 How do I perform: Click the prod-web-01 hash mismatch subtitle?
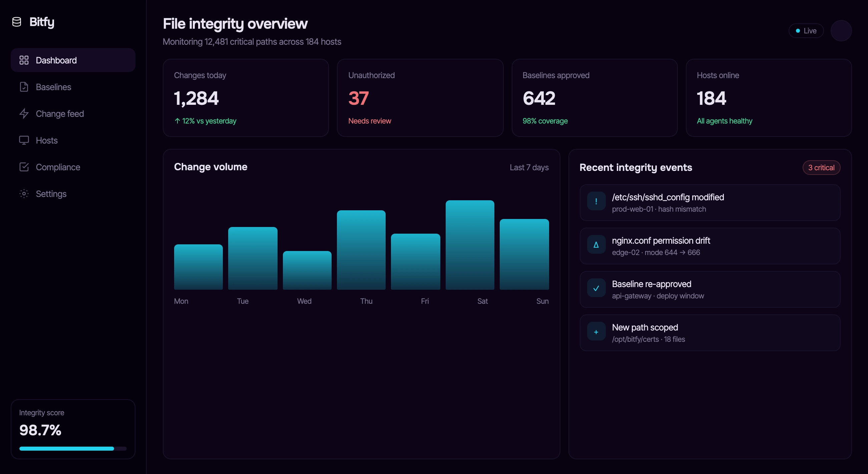point(659,209)
